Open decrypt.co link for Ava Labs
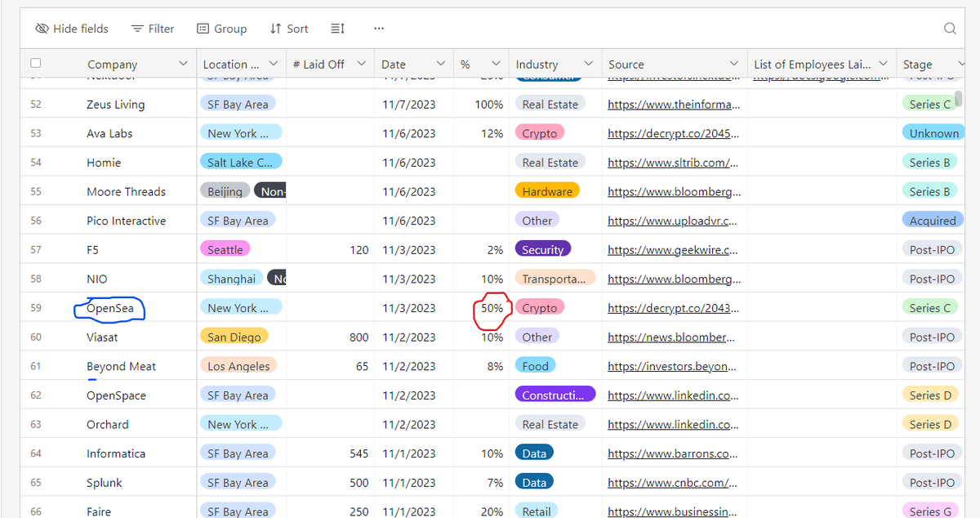The width and height of the screenshot is (980, 518). click(674, 133)
